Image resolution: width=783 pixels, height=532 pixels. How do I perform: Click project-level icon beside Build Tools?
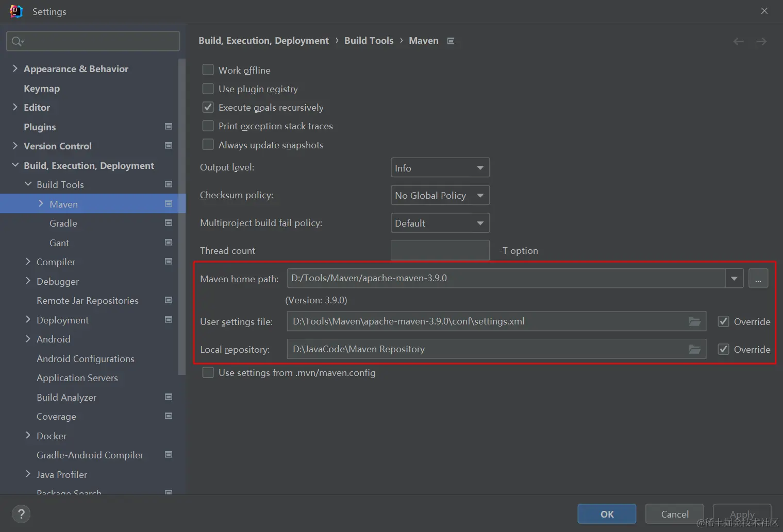168,184
